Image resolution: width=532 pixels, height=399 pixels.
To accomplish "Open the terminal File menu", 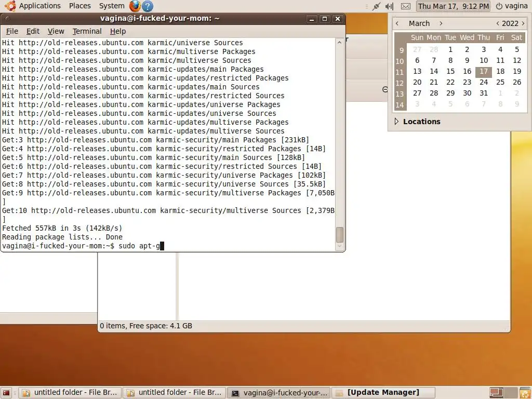I will point(12,31).
